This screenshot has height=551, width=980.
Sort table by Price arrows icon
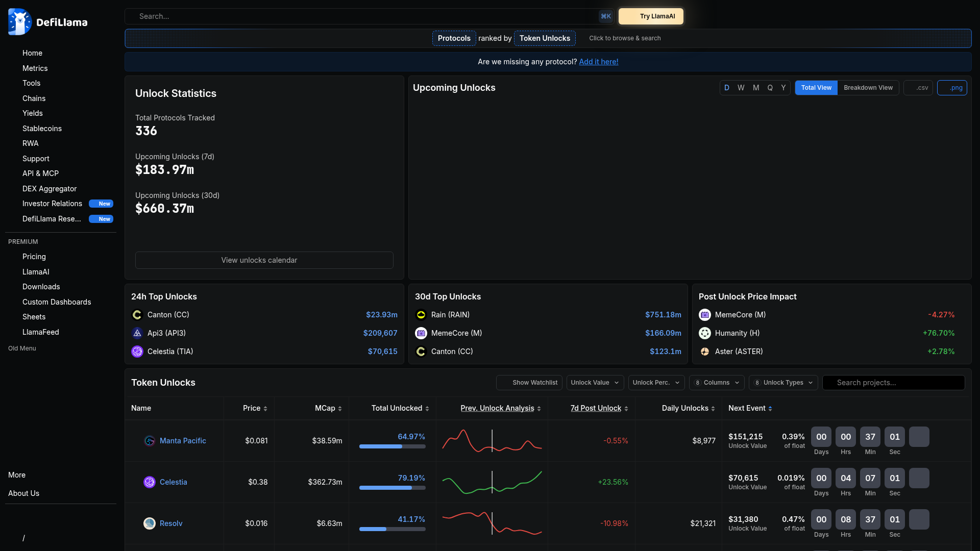click(265, 409)
